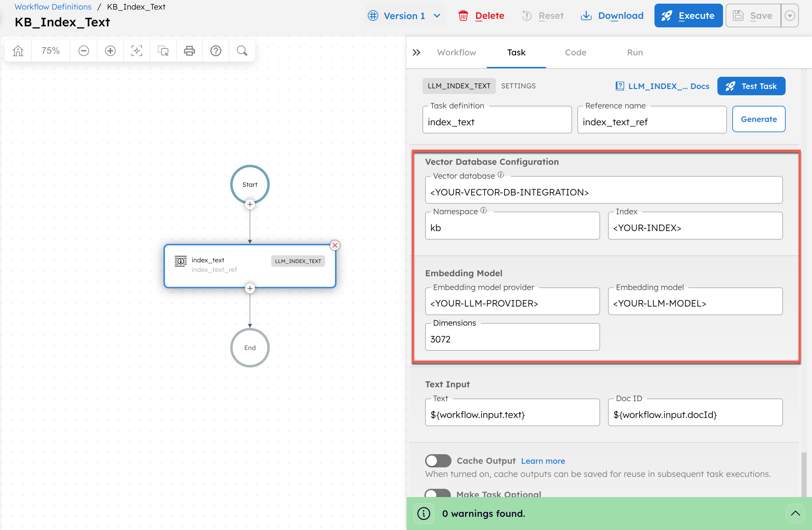
Task: Open the Save options dropdown arrow
Action: click(790, 15)
